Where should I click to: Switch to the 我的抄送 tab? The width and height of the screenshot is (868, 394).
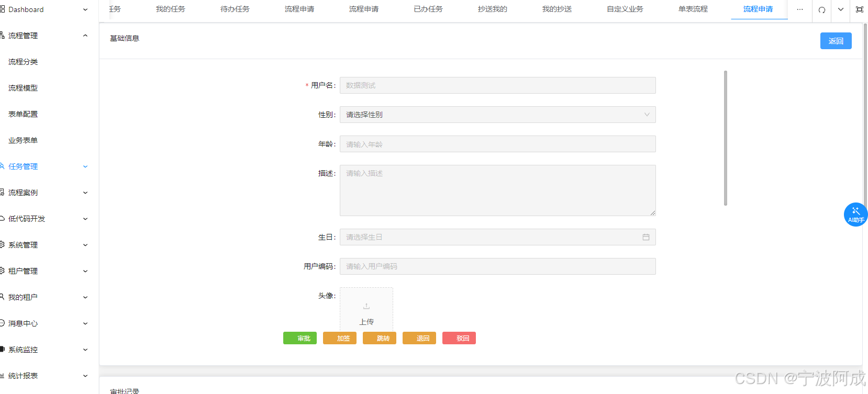557,9
